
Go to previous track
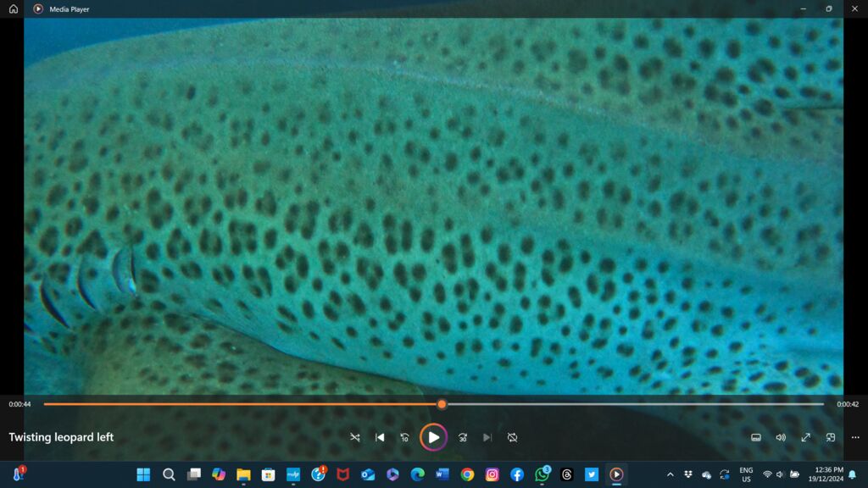click(380, 437)
